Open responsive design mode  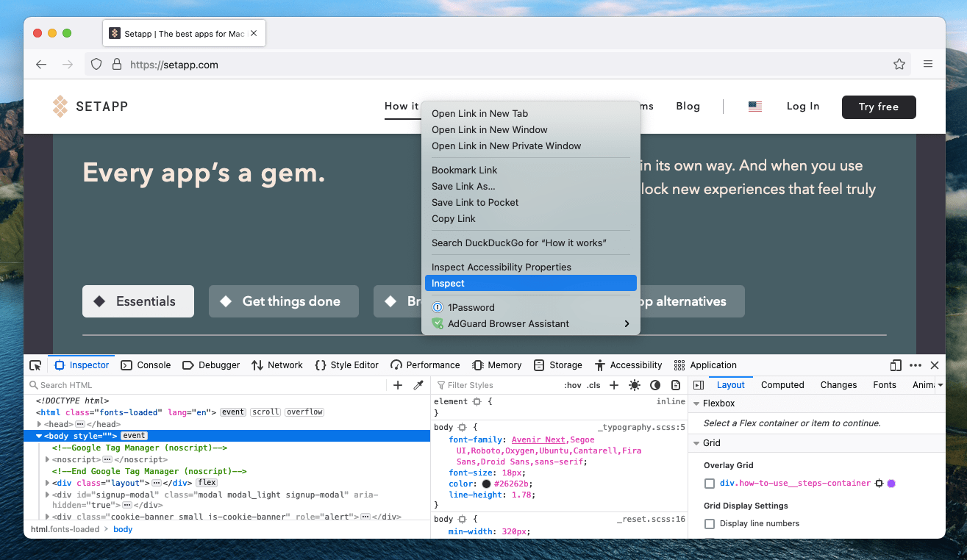pyautogui.click(x=896, y=365)
